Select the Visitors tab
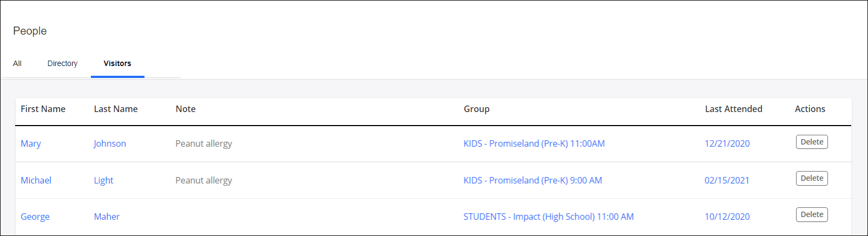868x236 pixels. pyautogui.click(x=117, y=63)
